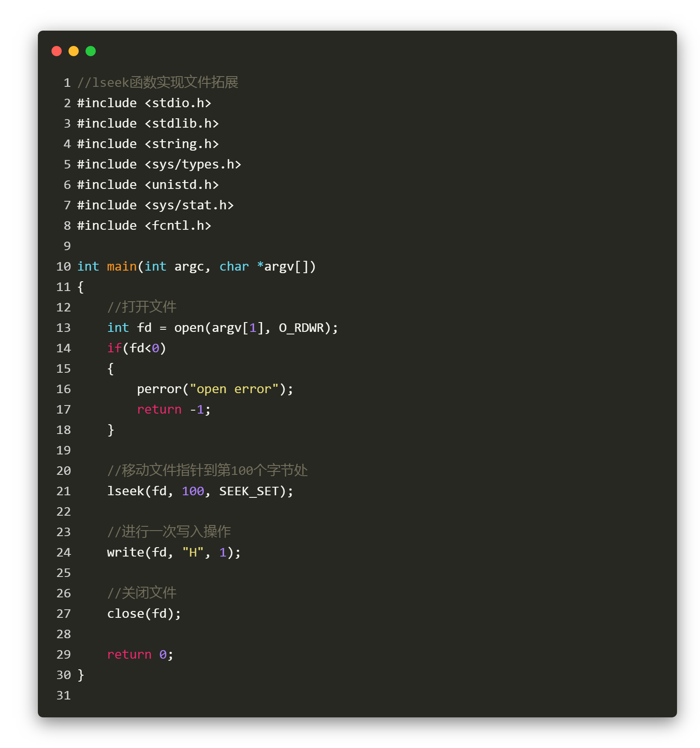Click the close(fd) statement
The image size is (700, 748).
click(143, 613)
